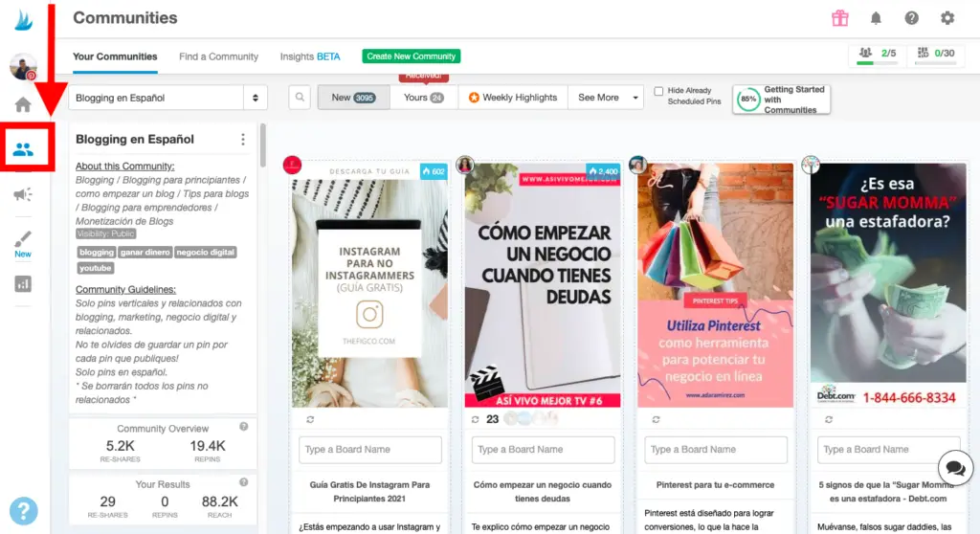980x534 pixels.
Task: Open the Communities people icon
Action: point(23,149)
